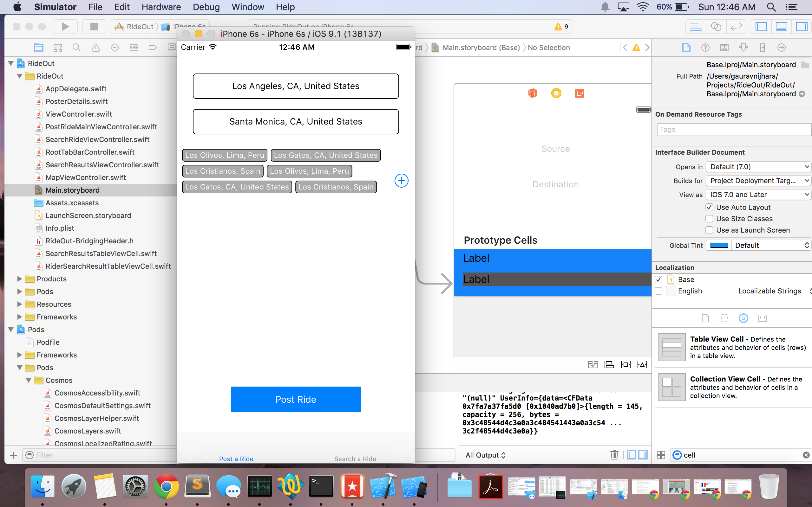Image resolution: width=812 pixels, height=507 pixels.
Task: Expand the Products folder
Action: coord(19,279)
